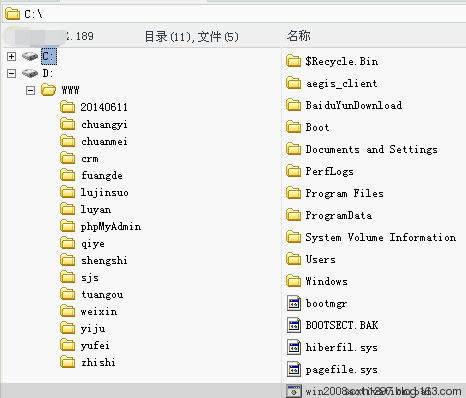
Task: Select the C: drive label
Action: [x=49, y=56]
